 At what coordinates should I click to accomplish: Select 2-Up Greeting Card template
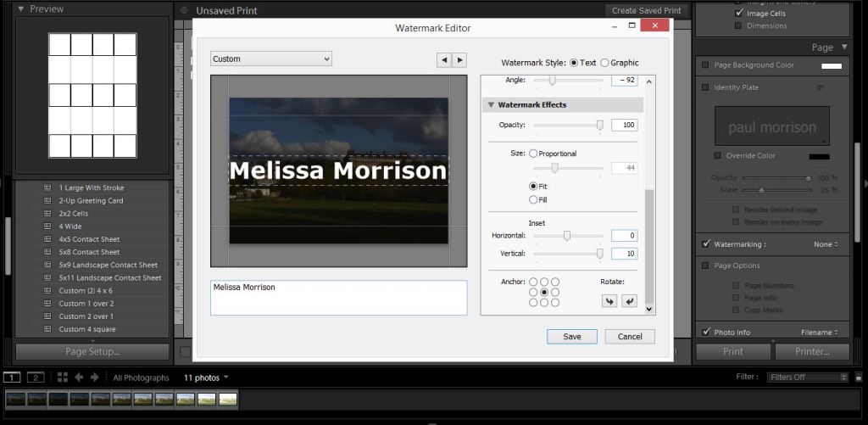click(91, 201)
